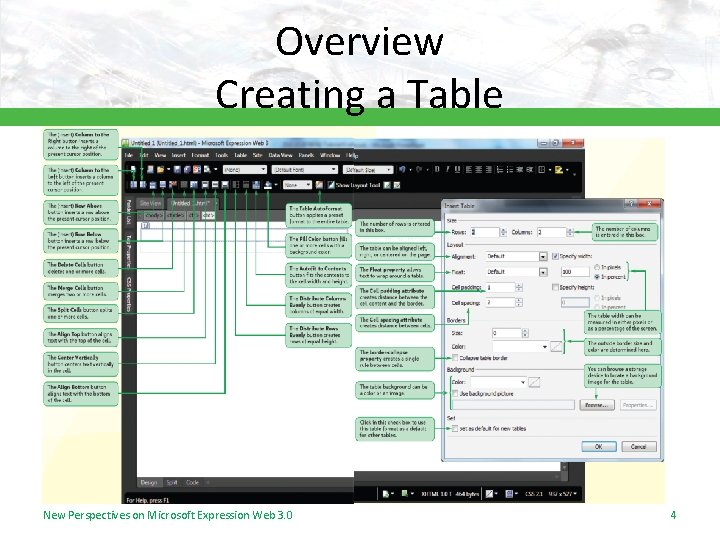720x540 pixels.
Task: Click Insert Column to the Left icon
Action: click(x=134, y=185)
